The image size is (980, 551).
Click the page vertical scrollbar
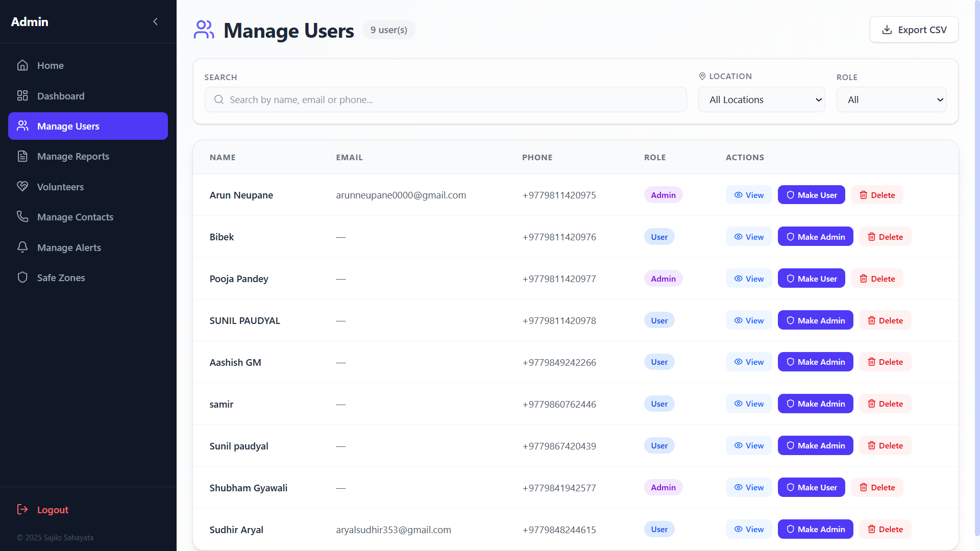pyautogui.click(x=977, y=268)
